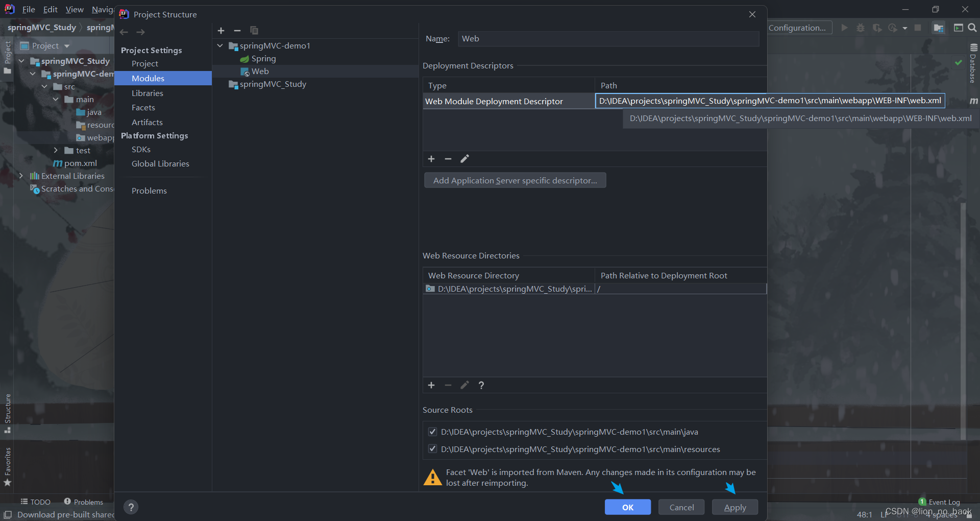Collapse the springMVC-demo1 module node
This screenshot has height=521, width=980.
pos(220,45)
